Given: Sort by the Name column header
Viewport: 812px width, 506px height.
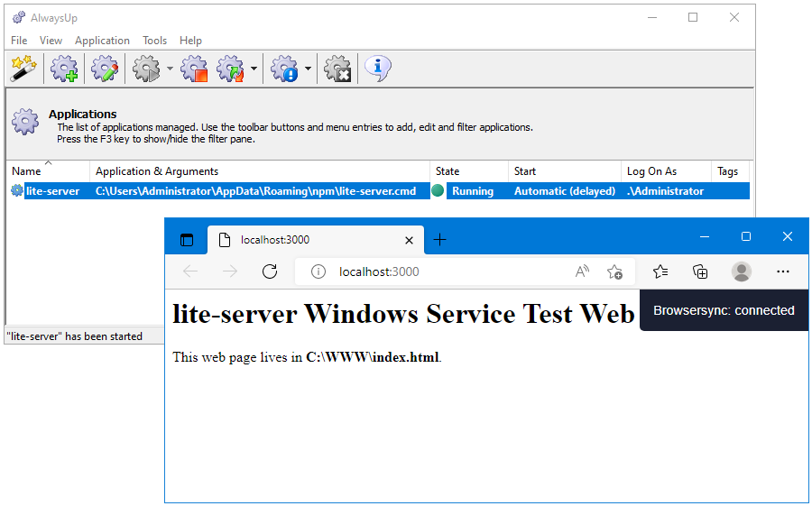Looking at the screenshot, I should (x=48, y=171).
